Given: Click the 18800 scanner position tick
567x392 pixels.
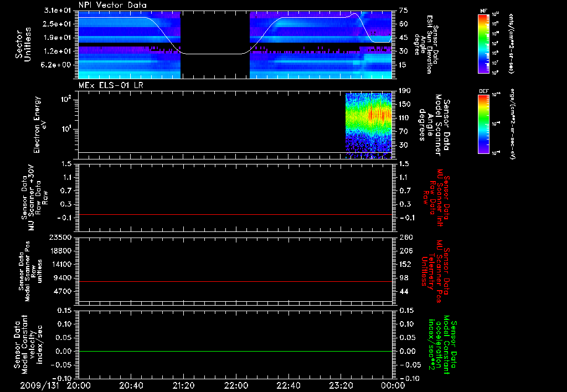Looking at the screenshot, I should point(61,251).
